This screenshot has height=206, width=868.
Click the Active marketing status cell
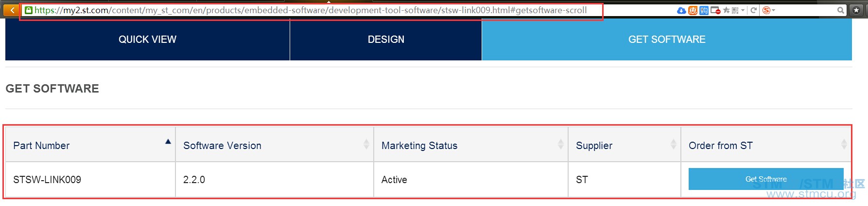(x=471, y=180)
